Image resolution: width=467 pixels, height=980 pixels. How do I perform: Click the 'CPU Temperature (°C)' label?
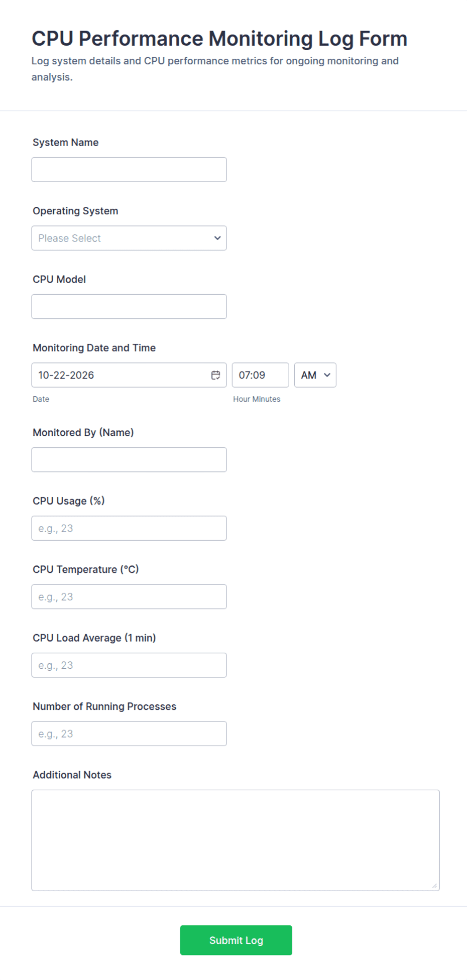tap(86, 569)
